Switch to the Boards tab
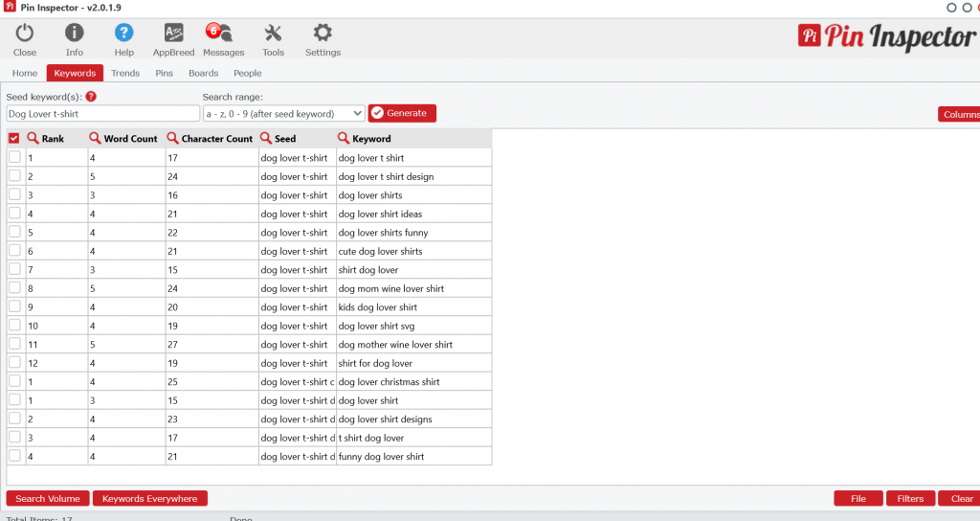Screen dimensions: 980x521 (203, 73)
